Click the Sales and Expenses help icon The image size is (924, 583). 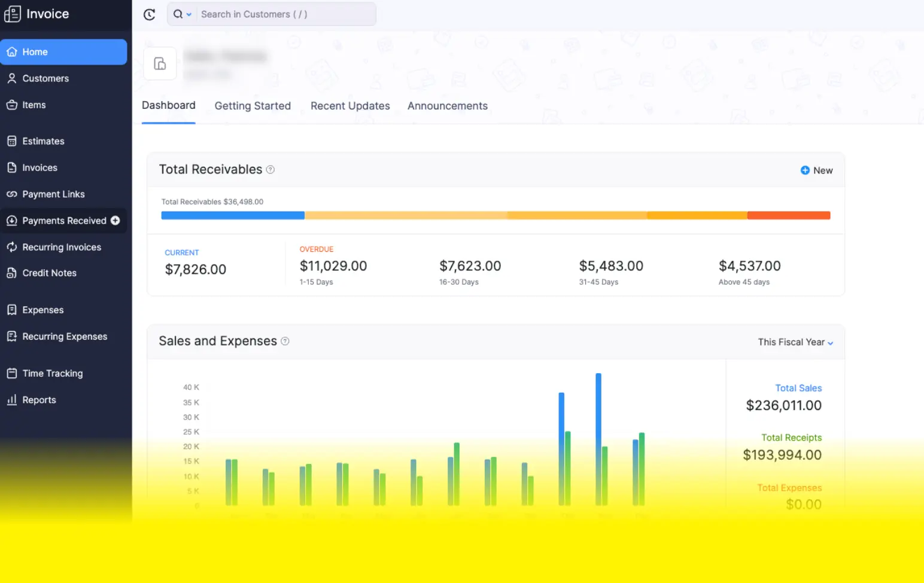(x=285, y=341)
